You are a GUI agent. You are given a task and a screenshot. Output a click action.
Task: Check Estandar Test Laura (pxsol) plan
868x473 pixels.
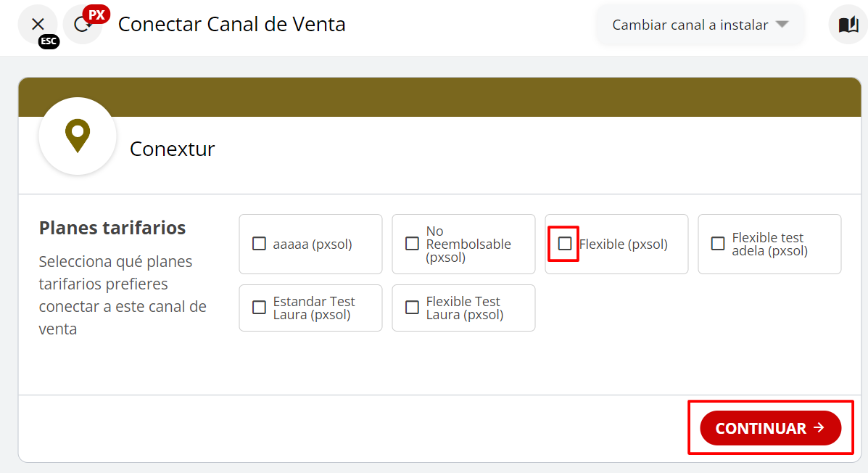[259, 308]
